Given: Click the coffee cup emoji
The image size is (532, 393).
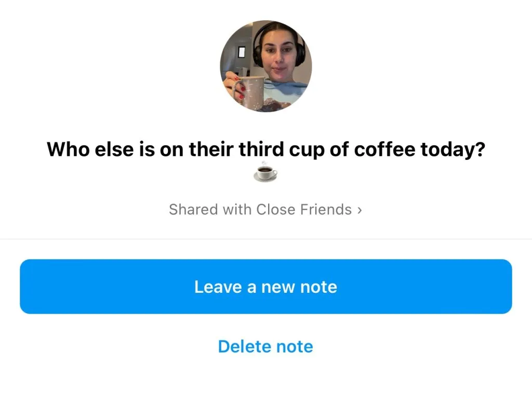Looking at the screenshot, I should pyautogui.click(x=265, y=172).
